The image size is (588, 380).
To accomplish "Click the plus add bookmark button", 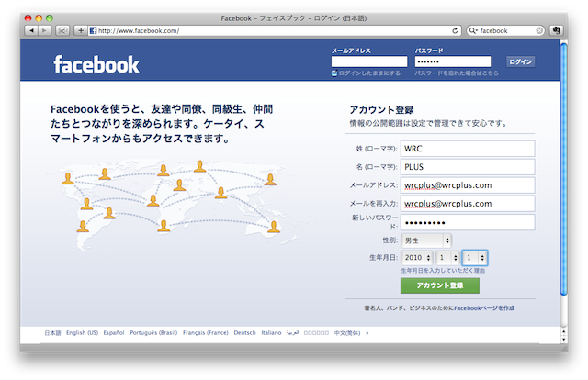I will (81, 30).
